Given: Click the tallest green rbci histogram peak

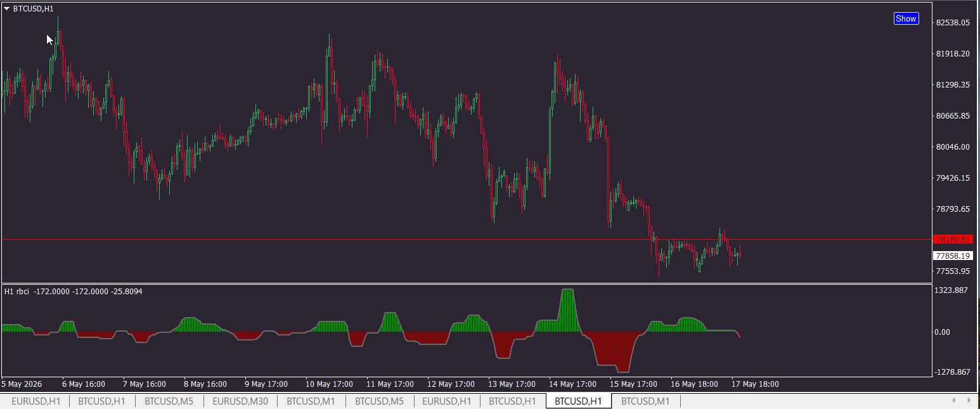Looking at the screenshot, I should (x=568, y=310).
